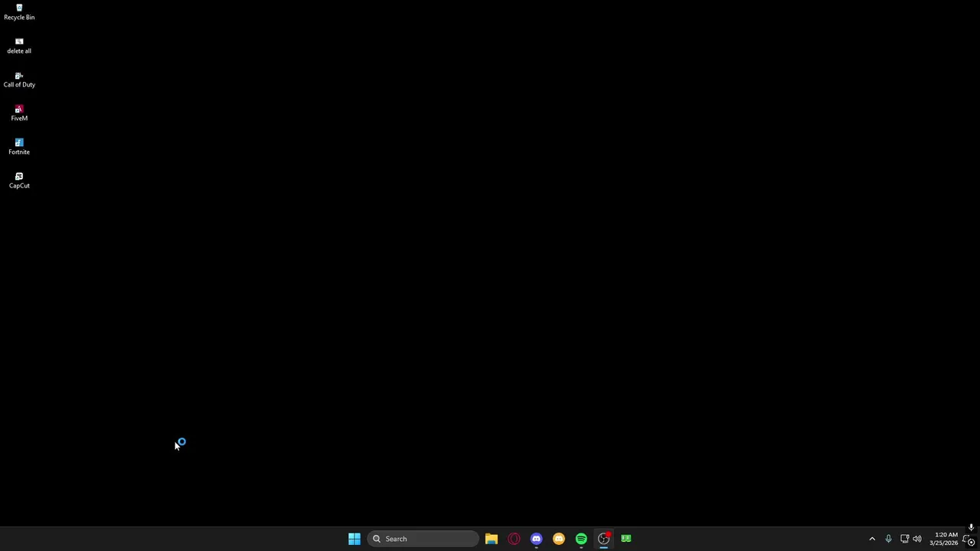Open File Explorer from the taskbar

click(x=492, y=539)
